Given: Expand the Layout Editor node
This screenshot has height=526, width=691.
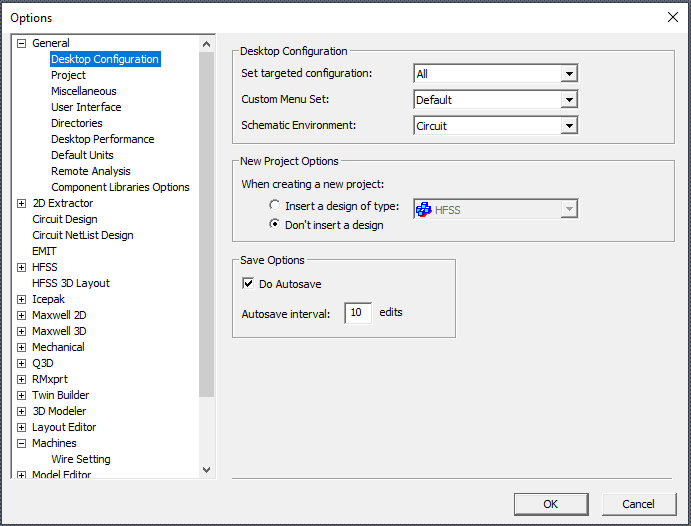Looking at the screenshot, I should point(22,427).
